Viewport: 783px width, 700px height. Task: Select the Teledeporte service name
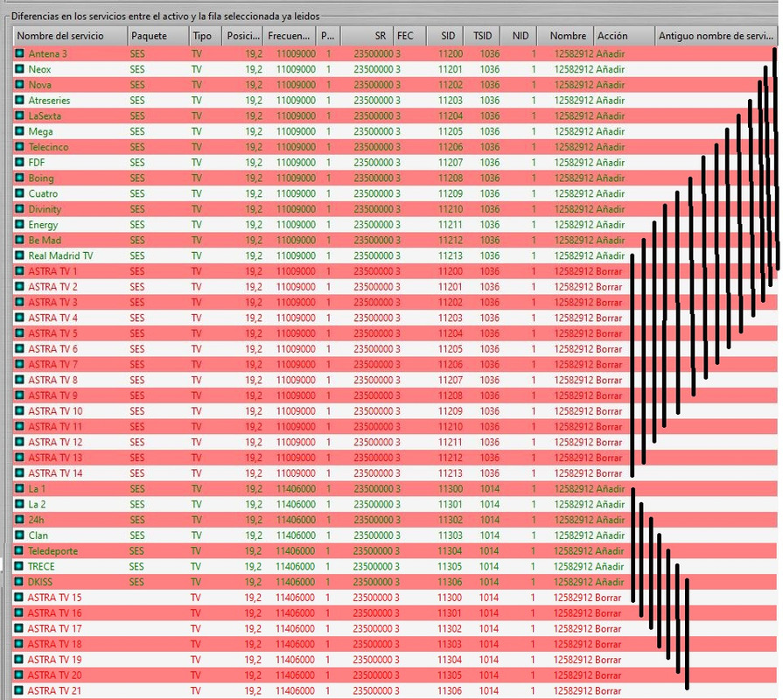click(52, 550)
